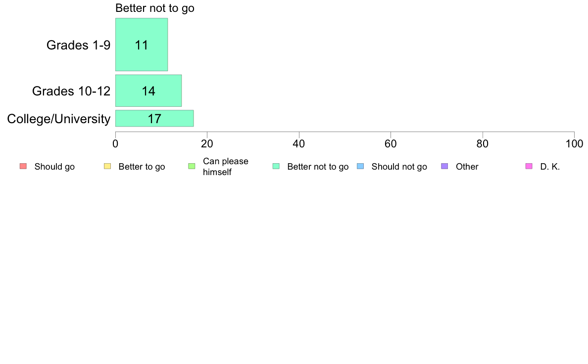Select the Grades 1-9 bar showing 11

[142, 45]
